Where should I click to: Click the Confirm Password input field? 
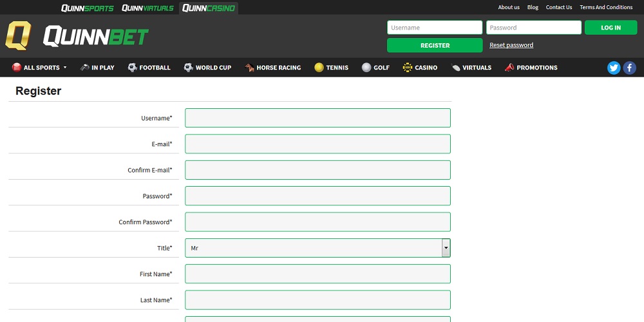317,222
